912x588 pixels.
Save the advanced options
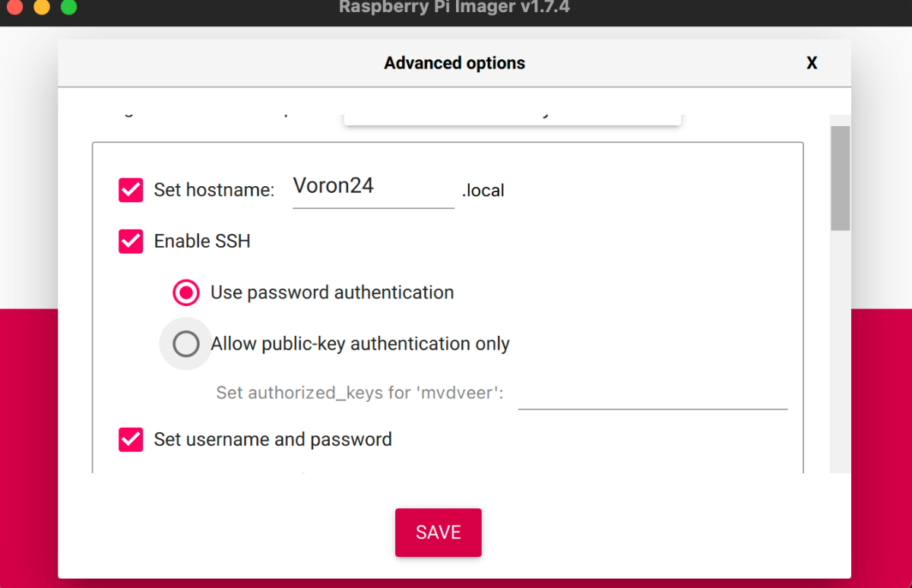439,533
